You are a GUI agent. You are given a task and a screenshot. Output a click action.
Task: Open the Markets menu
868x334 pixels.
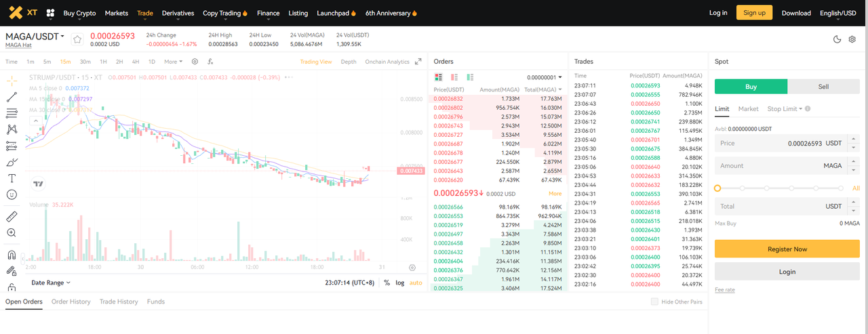point(117,13)
